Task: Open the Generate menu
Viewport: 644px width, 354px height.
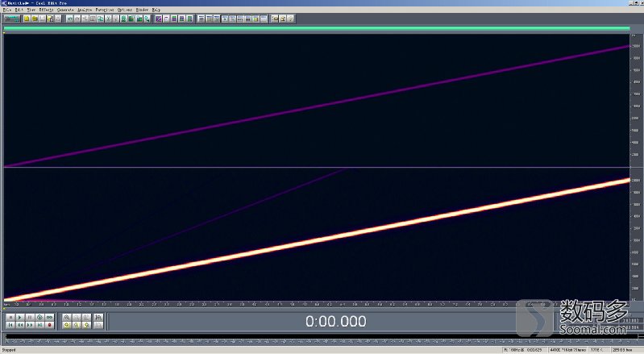Action: (x=65, y=10)
